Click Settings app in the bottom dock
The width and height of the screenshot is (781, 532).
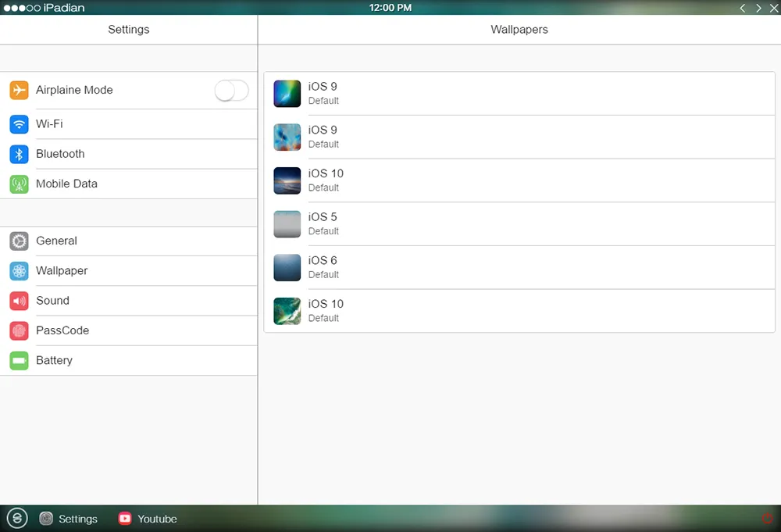coord(68,519)
